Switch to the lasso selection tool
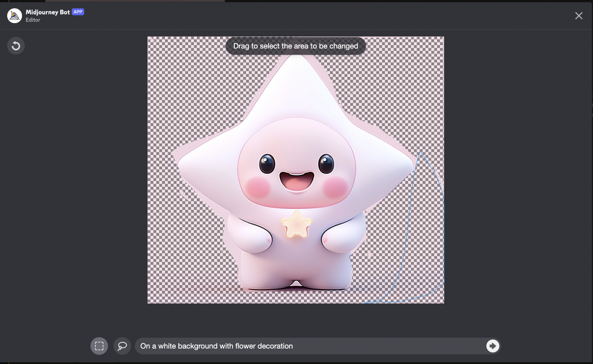 click(122, 346)
